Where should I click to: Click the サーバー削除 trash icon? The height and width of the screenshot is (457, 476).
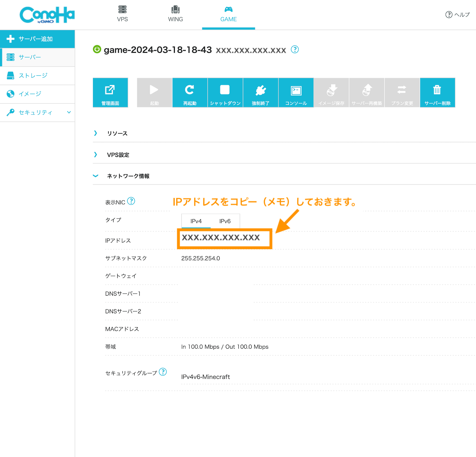pos(437,90)
